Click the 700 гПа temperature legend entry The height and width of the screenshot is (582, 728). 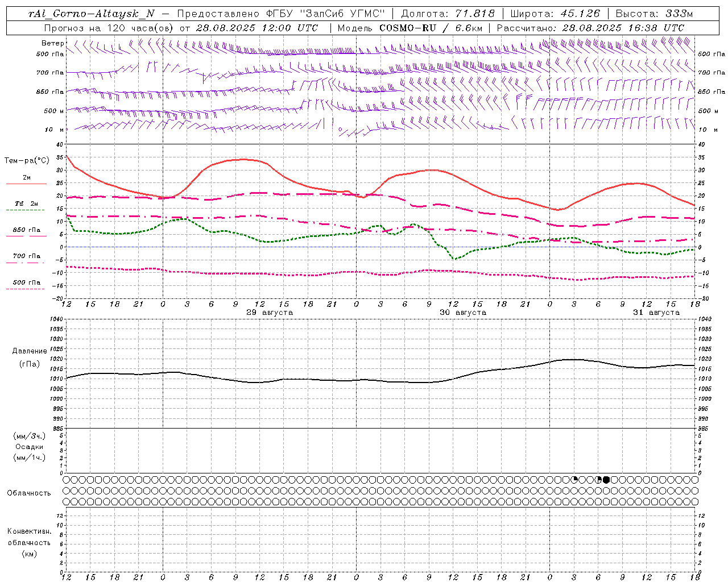[26, 256]
